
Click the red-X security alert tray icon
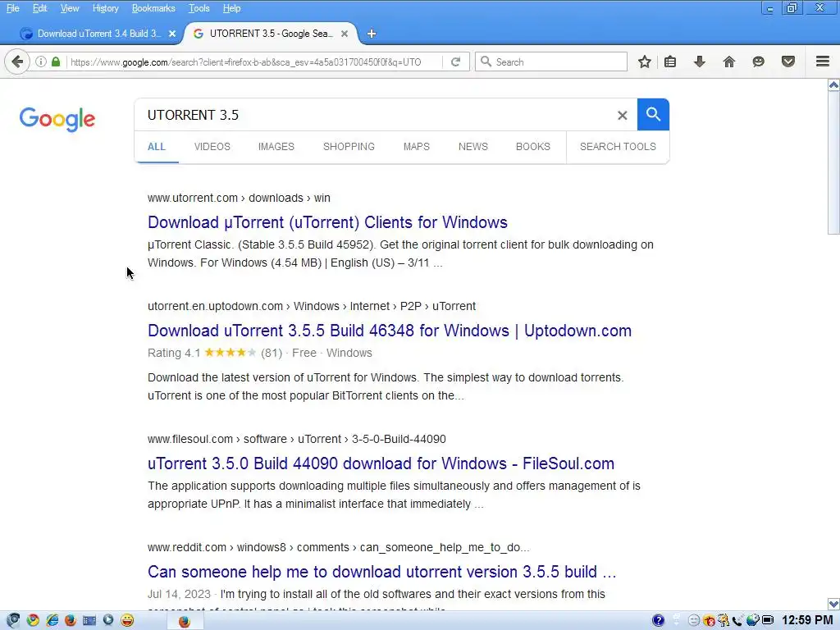[x=710, y=621]
